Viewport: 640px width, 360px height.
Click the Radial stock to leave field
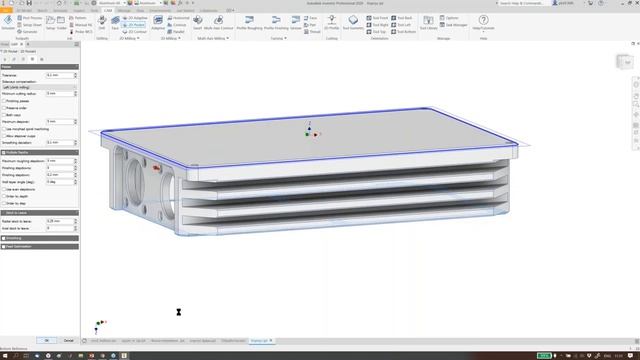(x=60, y=221)
